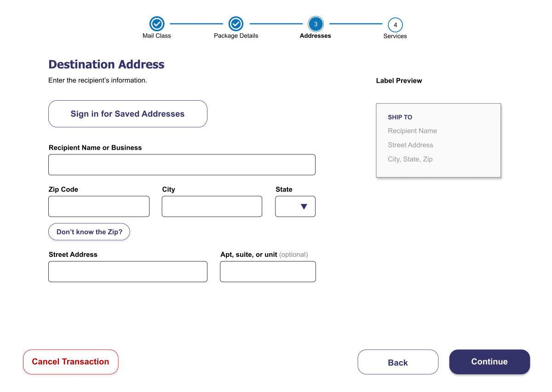Click the Services step label

pyautogui.click(x=395, y=36)
